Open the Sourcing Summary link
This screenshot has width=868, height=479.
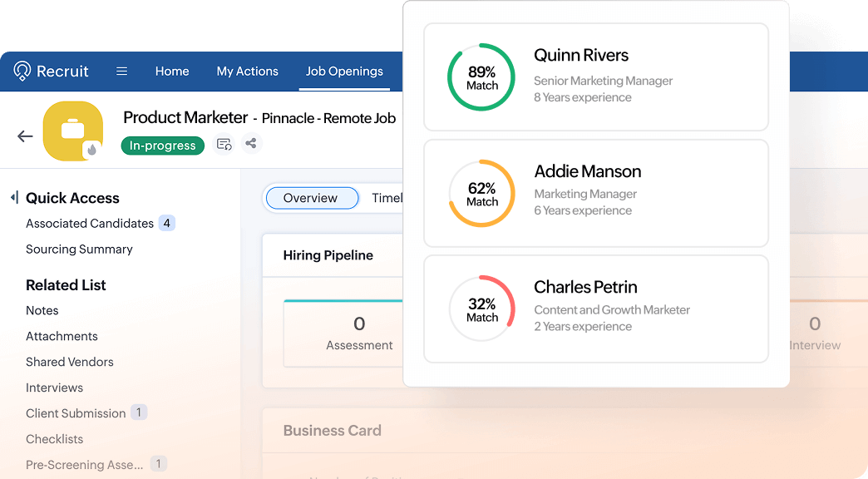pyautogui.click(x=79, y=249)
